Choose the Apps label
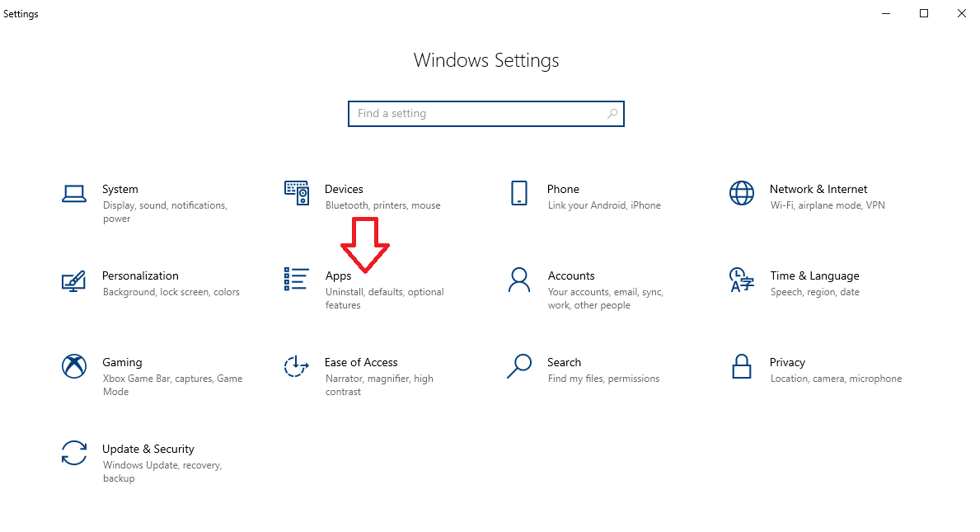 338,276
